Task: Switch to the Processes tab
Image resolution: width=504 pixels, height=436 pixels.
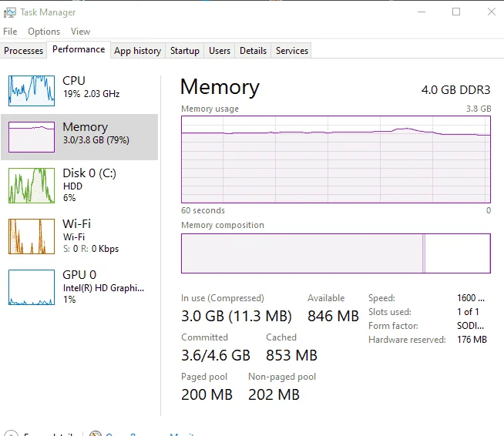Action: (23, 51)
